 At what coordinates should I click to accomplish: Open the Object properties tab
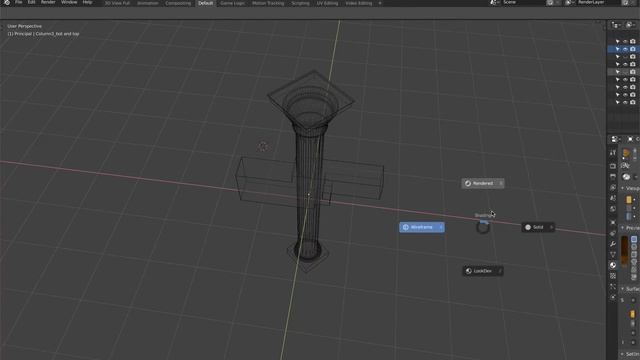pyautogui.click(x=613, y=222)
